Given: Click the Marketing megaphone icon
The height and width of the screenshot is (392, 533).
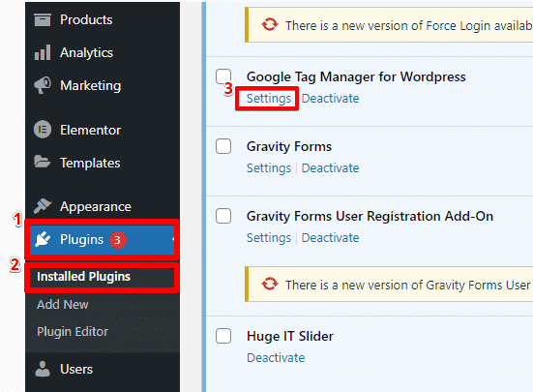Looking at the screenshot, I should coord(43,85).
